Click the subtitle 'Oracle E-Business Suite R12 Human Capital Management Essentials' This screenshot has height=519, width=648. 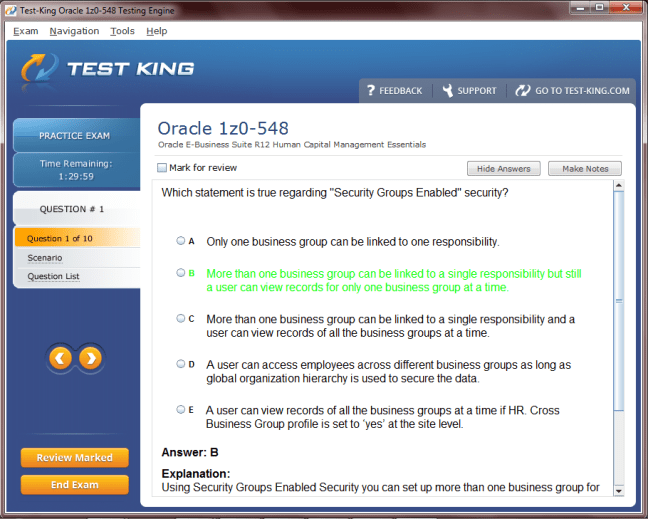click(292, 145)
